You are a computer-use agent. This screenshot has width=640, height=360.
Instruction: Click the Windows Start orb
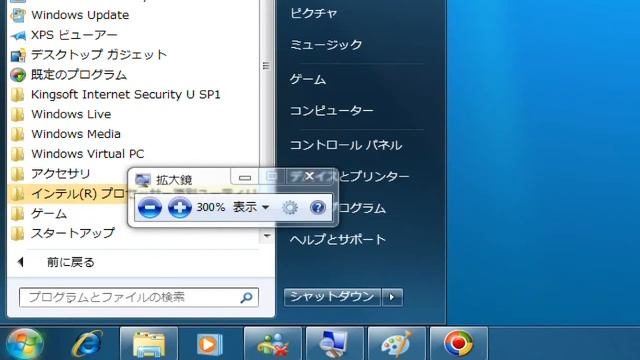point(25,344)
